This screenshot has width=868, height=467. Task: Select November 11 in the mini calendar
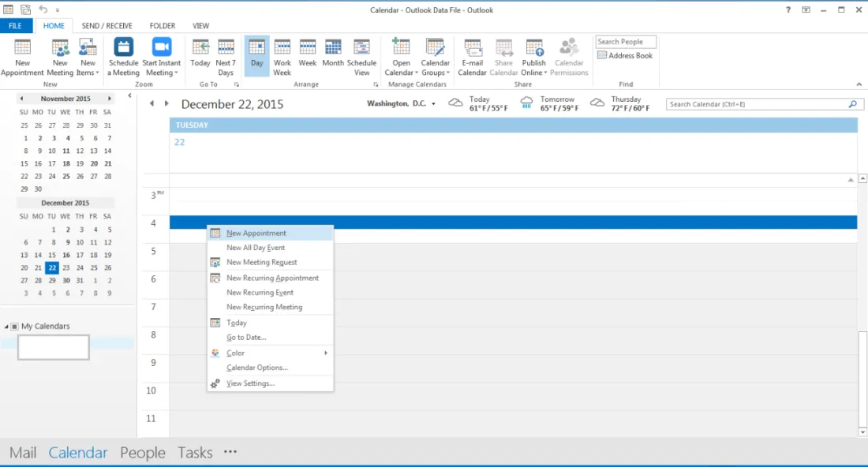pos(65,151)
